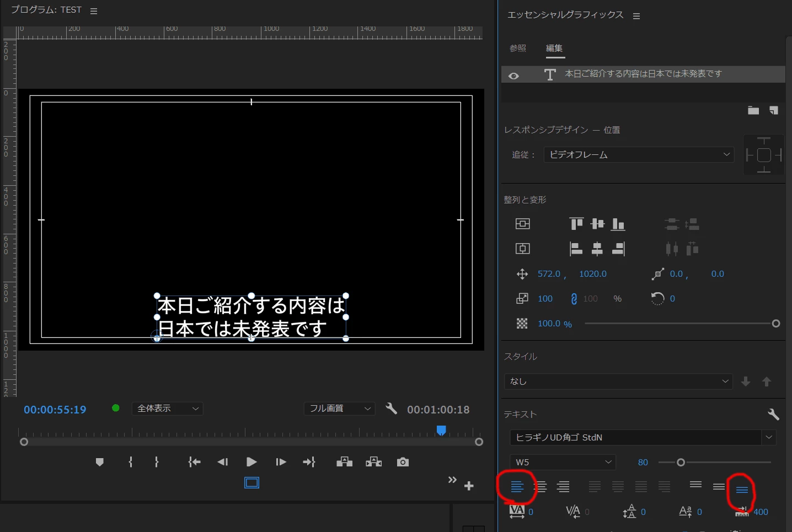Screen dimensions: 792x532
Task: Align the layer to the top edge
Action: coord(576,224)
